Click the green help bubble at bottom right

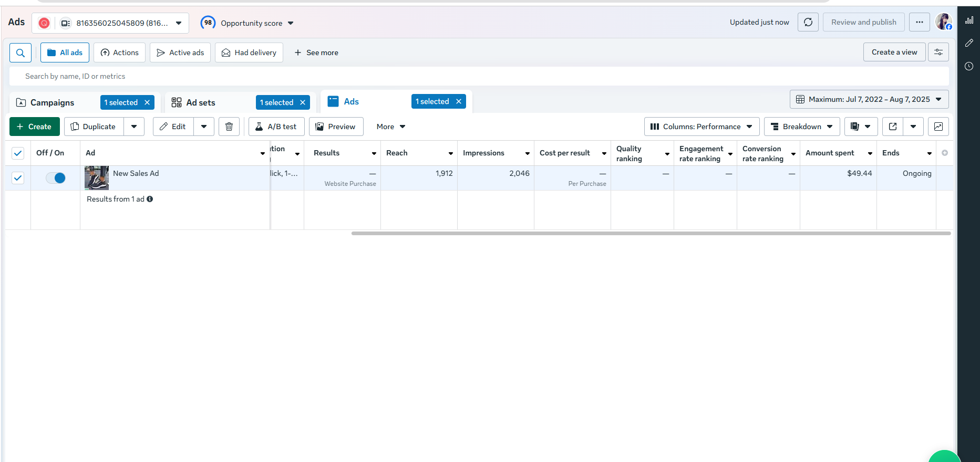944,456
